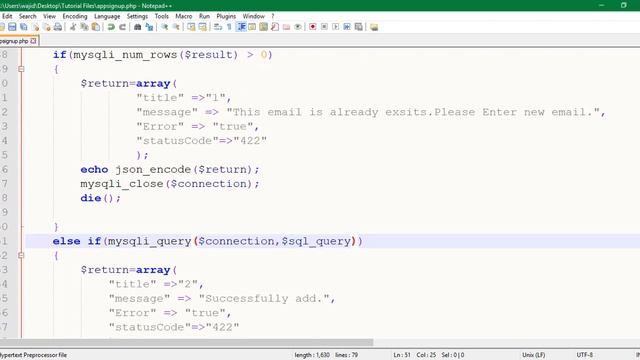640x360 pixels.
Task: Click the "die();" code line
Action: 100,198
